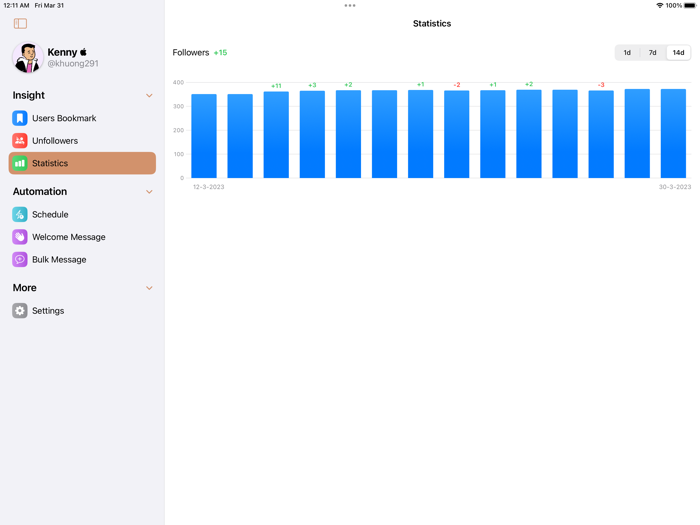Screen dimensions: 700x525
Task: Click the Insight section header
Action: pyautogui.click(x=29, y=96)
